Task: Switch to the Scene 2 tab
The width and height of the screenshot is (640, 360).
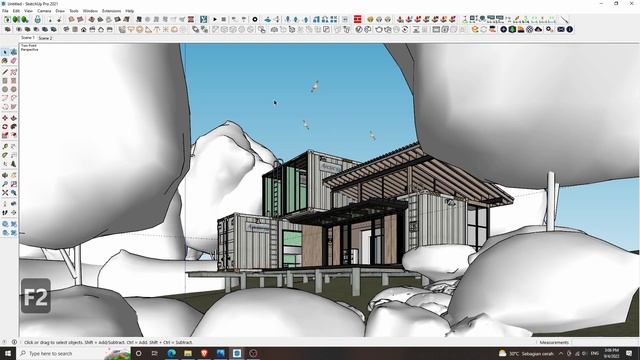Action: click(45, 38)
